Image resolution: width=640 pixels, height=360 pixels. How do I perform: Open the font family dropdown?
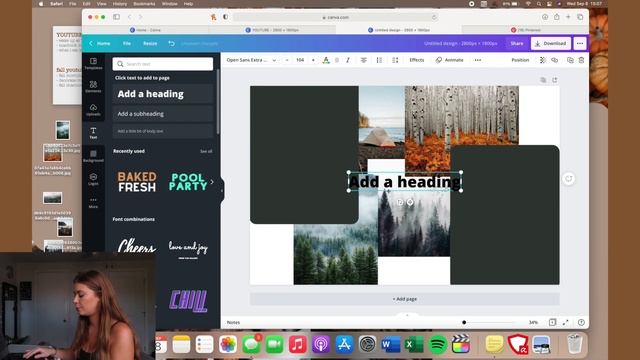[x=251, y=60]
